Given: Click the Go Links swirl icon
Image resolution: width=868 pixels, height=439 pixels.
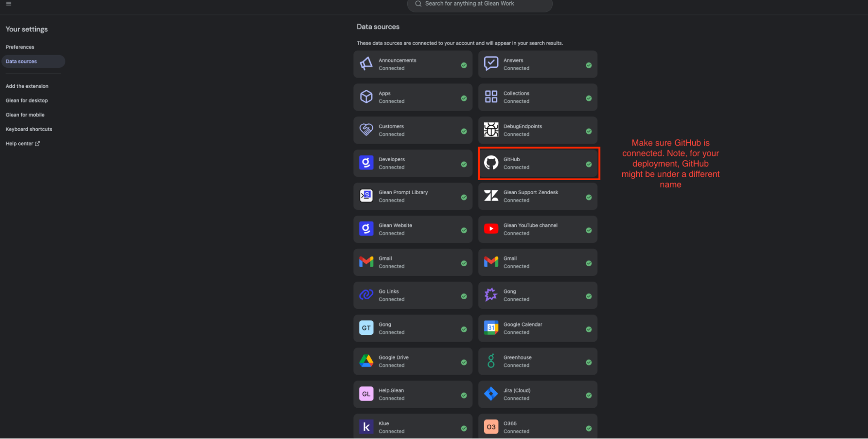Looking at the screenshot, I should tap(366, 295).
